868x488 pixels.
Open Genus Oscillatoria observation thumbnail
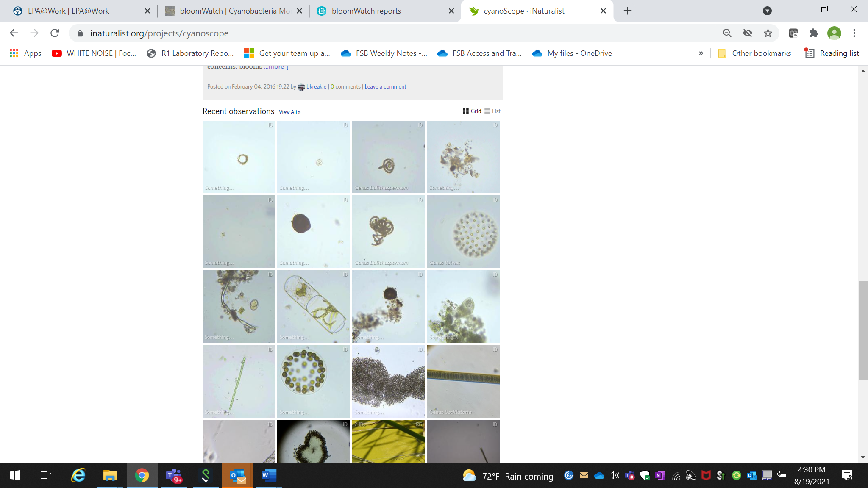point(463,381)
